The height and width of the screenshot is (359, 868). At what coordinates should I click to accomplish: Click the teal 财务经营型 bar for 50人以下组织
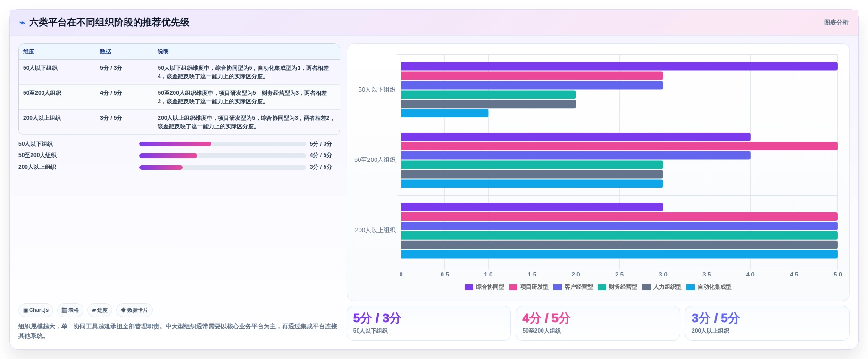click(x=488, y=94)
